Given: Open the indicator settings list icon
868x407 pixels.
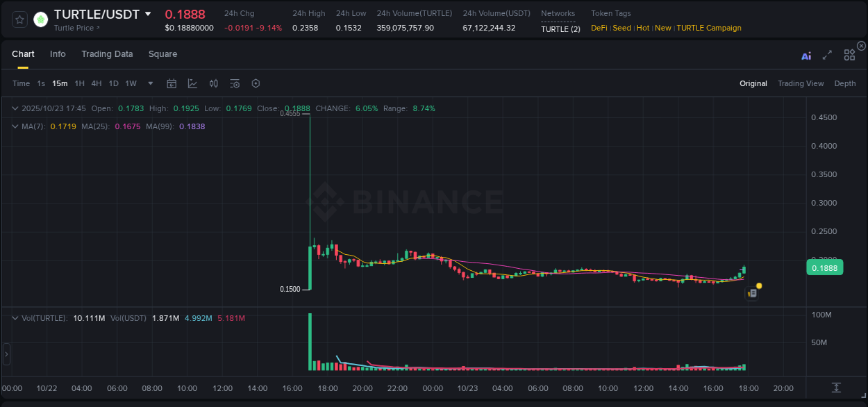Looking at the screenshot, I should point(234,83).
